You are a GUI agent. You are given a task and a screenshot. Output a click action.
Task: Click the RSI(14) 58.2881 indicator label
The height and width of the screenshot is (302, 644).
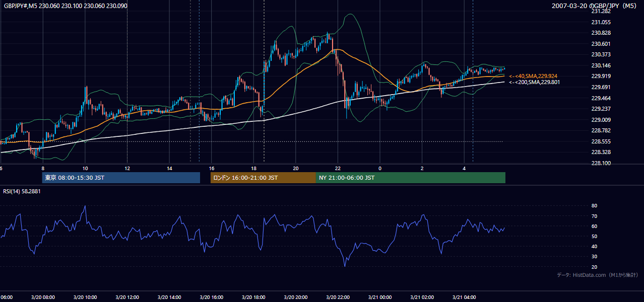pyautogui.click(x=22, y=191)
